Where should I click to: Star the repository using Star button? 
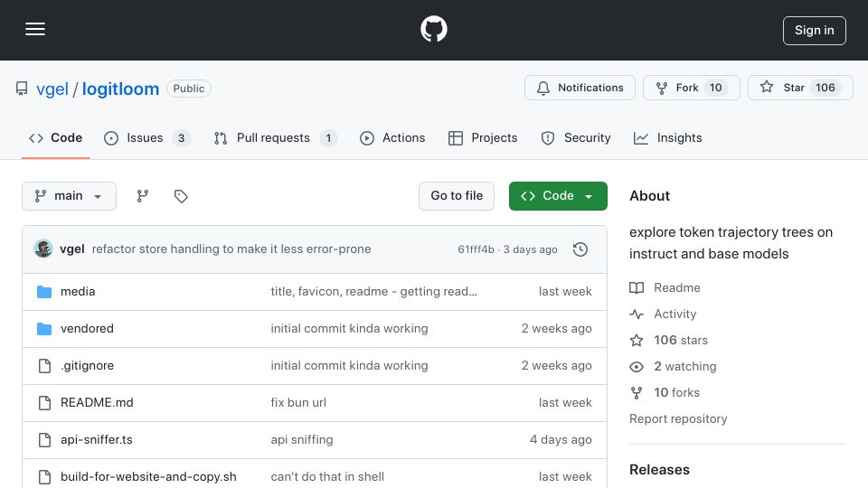[x=800, y=88]
